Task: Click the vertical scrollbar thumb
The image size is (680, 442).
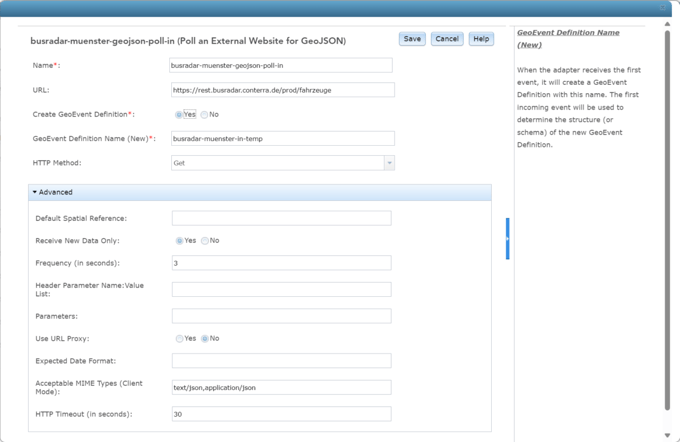Action: [667, 220]
